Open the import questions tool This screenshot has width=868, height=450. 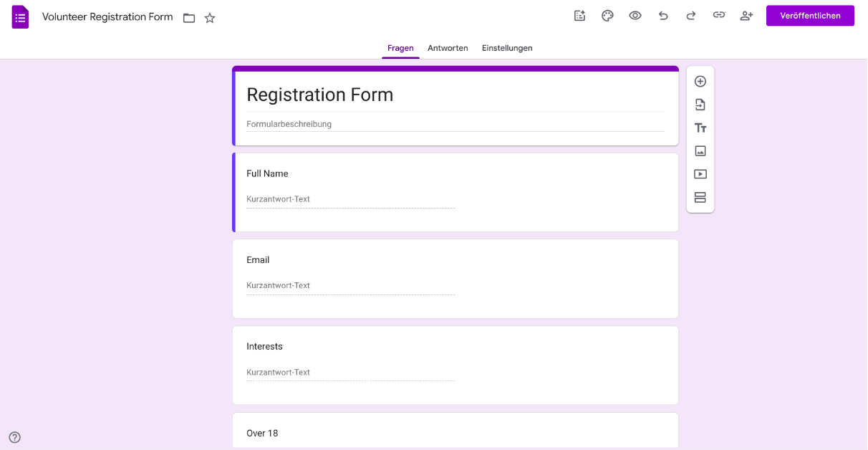coord(700,104)
